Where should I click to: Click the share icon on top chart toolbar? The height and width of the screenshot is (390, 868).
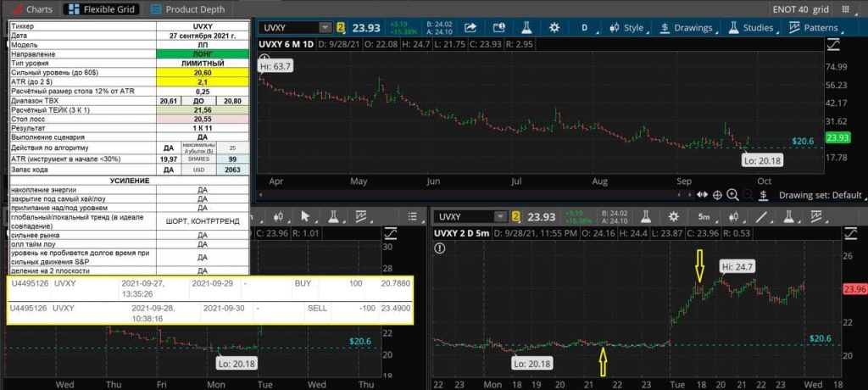click(470, 28)
